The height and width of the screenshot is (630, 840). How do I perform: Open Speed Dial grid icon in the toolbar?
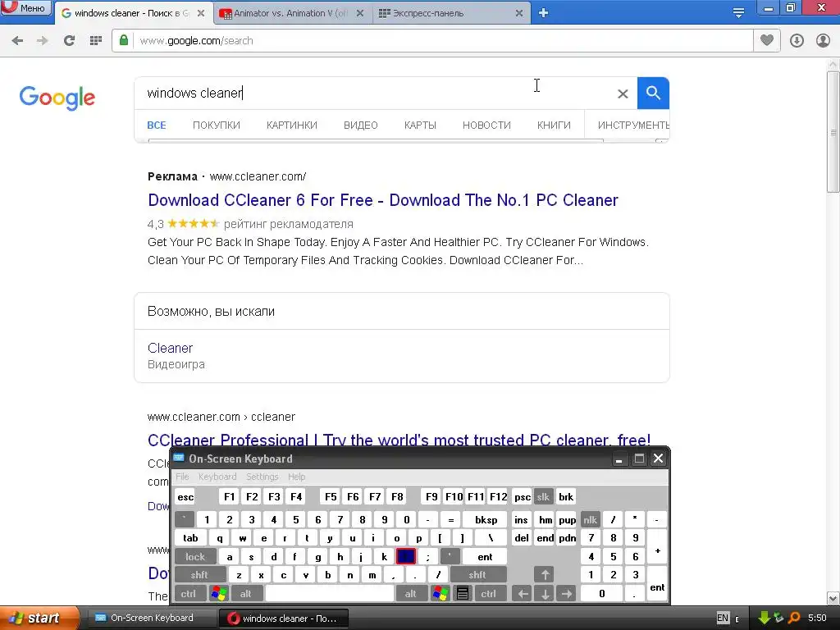pyautogui.click(x=96, y=41)
